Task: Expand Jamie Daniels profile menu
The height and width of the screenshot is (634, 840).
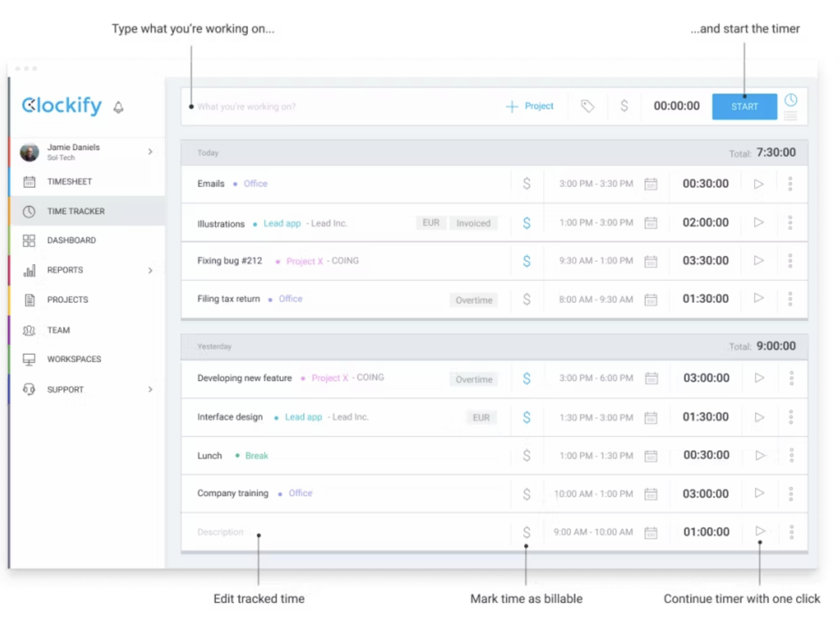Action: [x=150, y=152]
